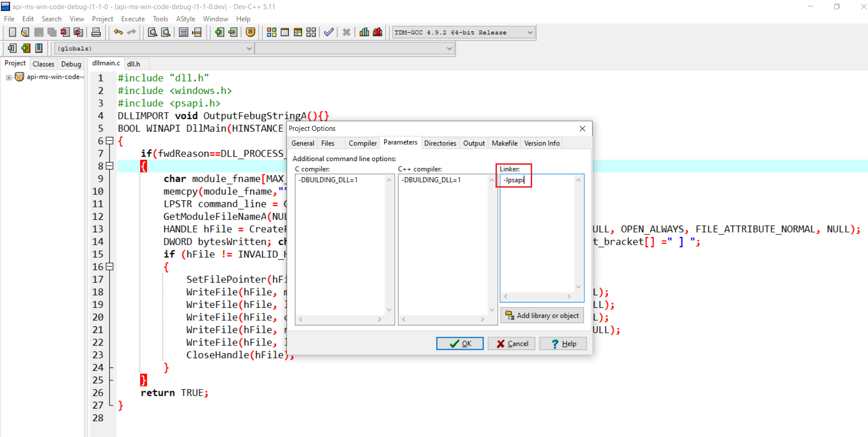Click the Redo arrow icon

[x=132, y=32]
